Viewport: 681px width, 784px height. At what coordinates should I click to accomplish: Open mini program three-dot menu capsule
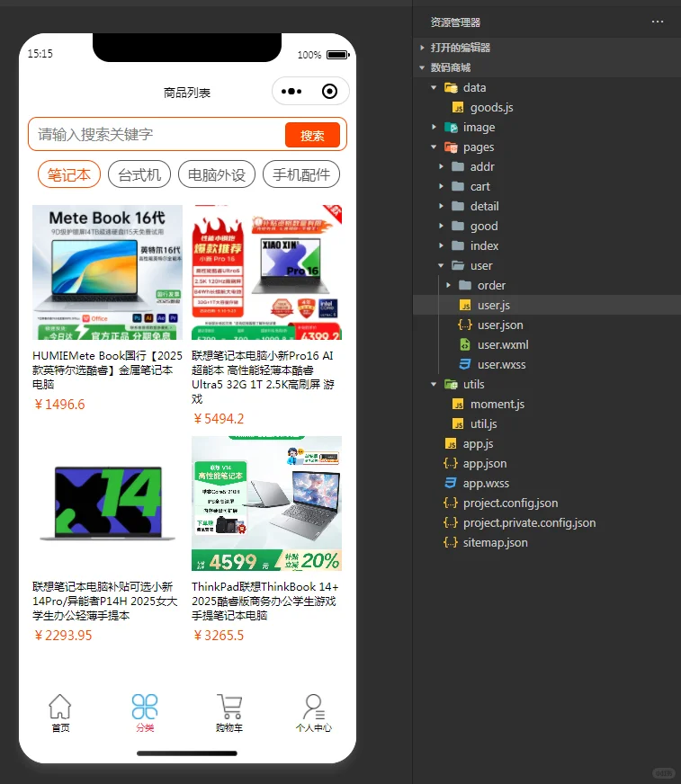click(x=291, y=92)
